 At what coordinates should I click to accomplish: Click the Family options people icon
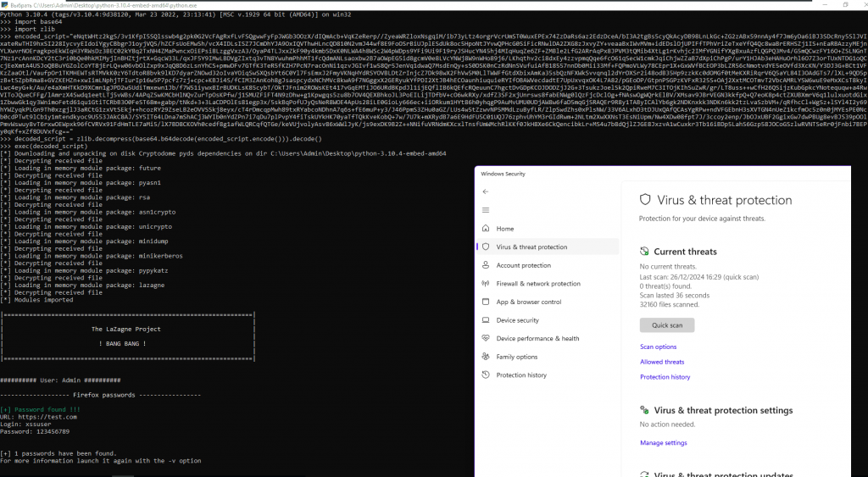point(486,357)
